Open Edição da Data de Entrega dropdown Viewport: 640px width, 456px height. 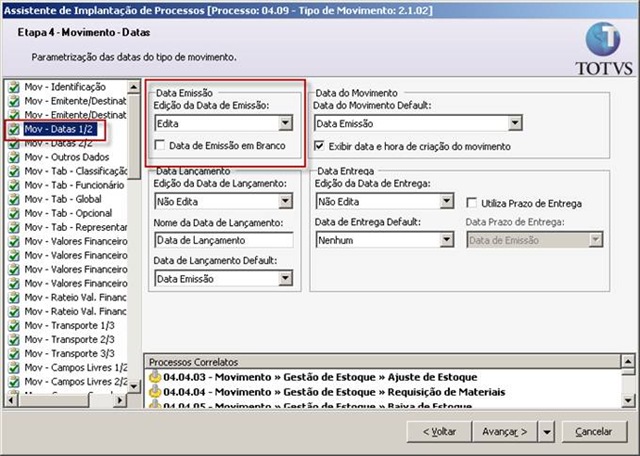click(x=447, y=201)
